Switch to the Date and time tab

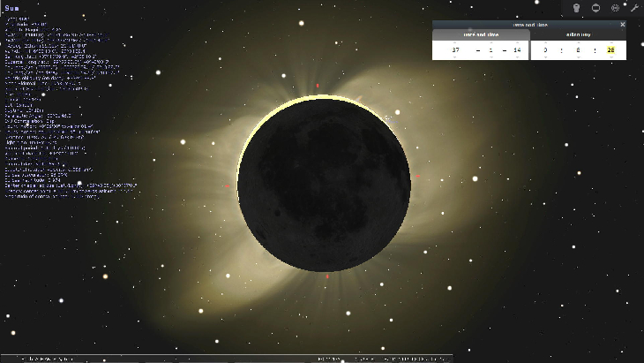[481, 34]
